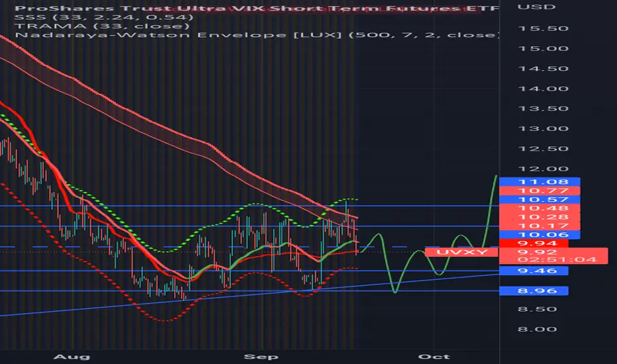
Task: Click the 02:51:04 countdown timer
Action: [557, 259]
